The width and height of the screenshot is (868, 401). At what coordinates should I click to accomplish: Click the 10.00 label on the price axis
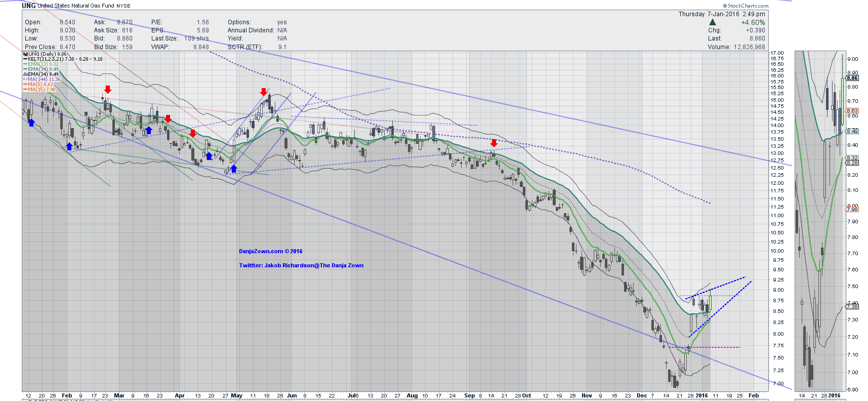(x=777, y=251)
